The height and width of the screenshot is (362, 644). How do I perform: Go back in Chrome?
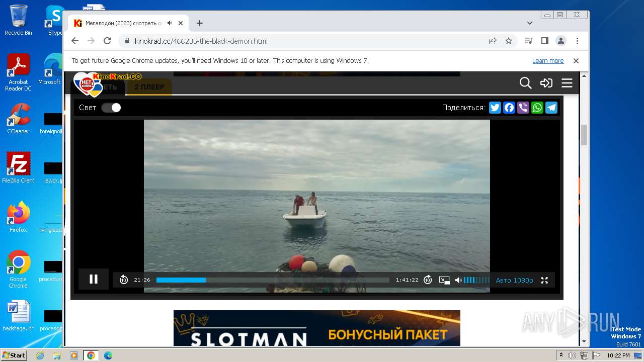pyautogui.click(x=75, y=41)
